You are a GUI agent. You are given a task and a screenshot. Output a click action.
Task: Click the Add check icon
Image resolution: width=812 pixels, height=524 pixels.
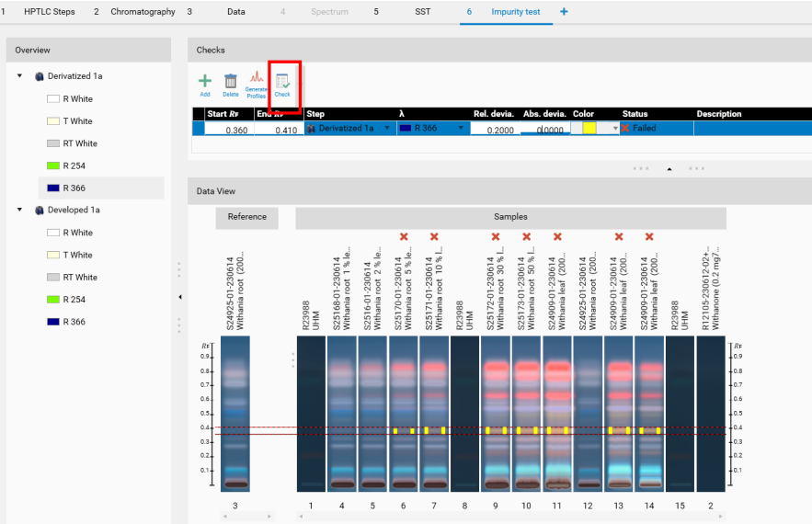coord(205,83)
